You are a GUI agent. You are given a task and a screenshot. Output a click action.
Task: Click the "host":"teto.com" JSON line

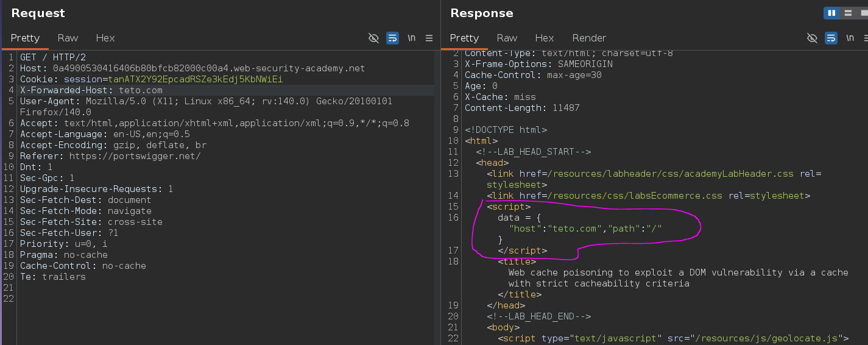(x=585, y=229)
